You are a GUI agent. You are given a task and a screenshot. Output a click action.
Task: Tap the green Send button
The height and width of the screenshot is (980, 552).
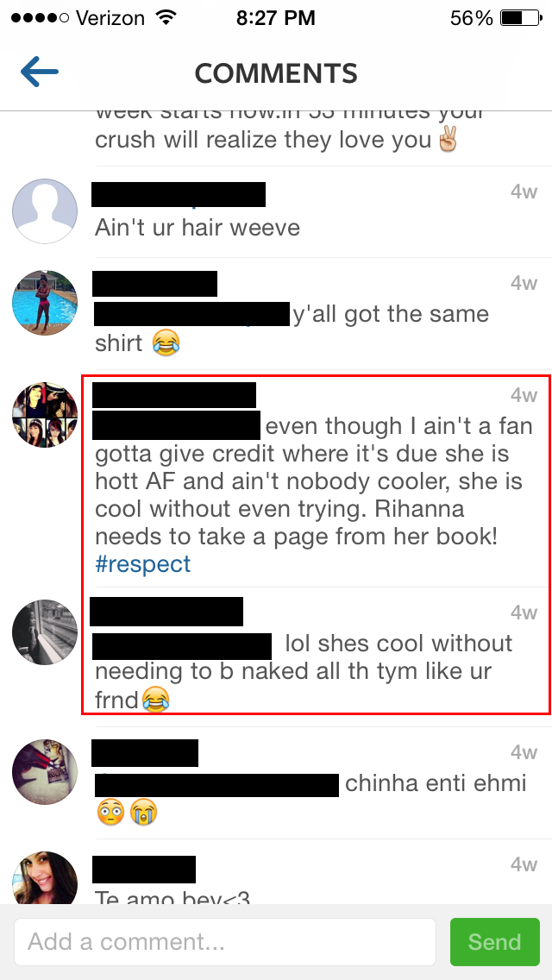(494, 942)
